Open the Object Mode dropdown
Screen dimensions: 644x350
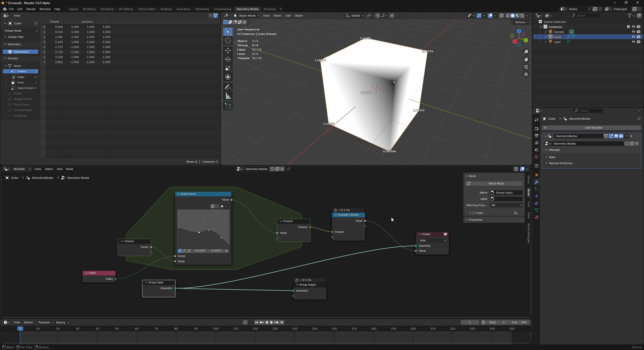tap(246, 16)
